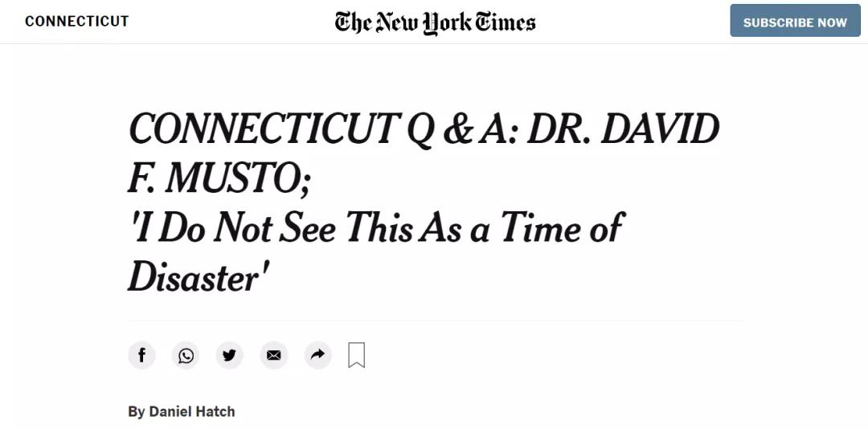Open more sharing options arrow

click(317, 355)
